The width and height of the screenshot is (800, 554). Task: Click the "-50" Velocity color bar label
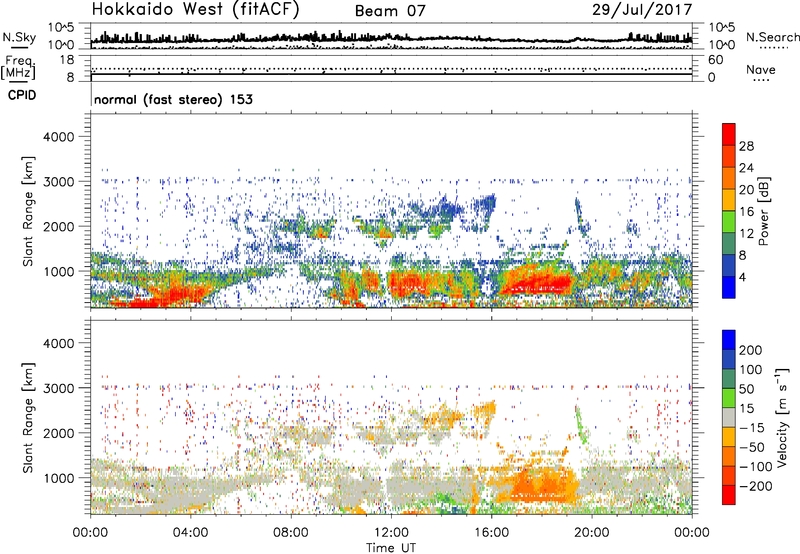[x=752, y=447]
